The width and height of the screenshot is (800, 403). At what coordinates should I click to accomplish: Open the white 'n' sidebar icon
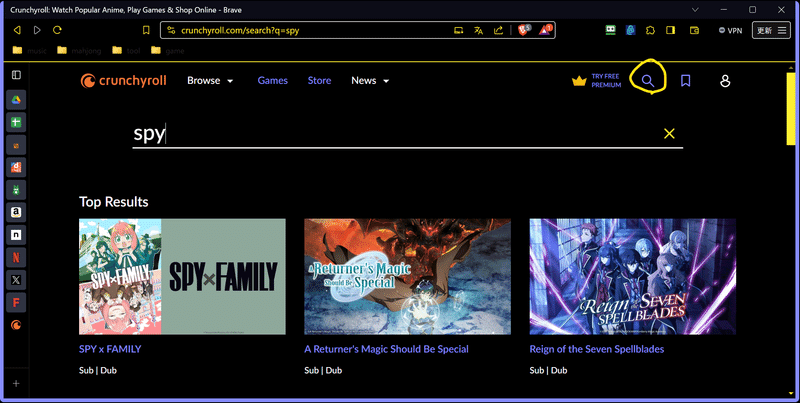click(x=16, y=235)
